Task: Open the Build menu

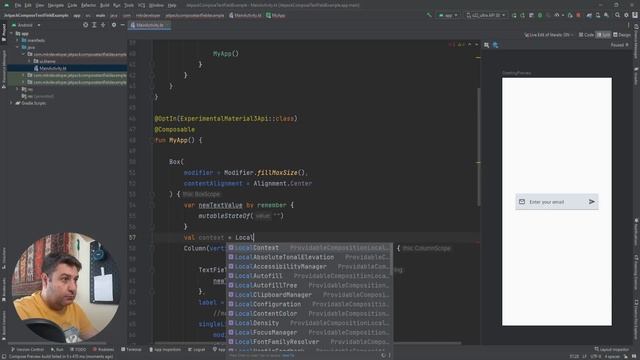Action: (x=104, y=5)
